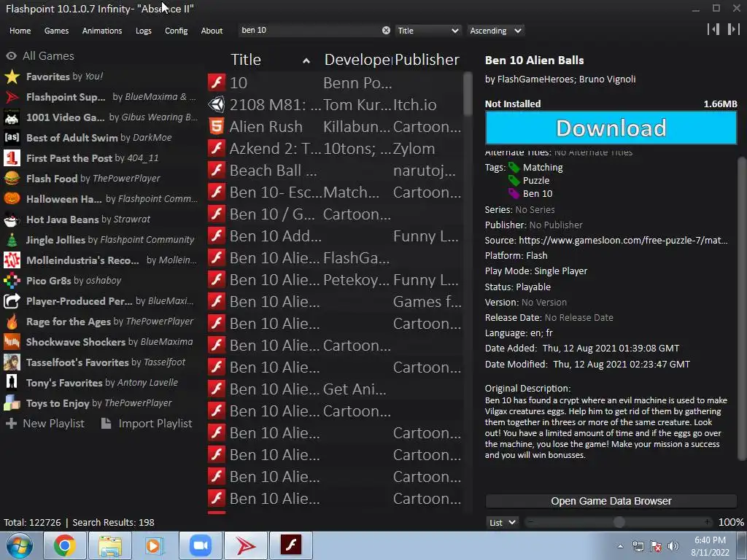Select the Beach Ball game row

point(335,170)
